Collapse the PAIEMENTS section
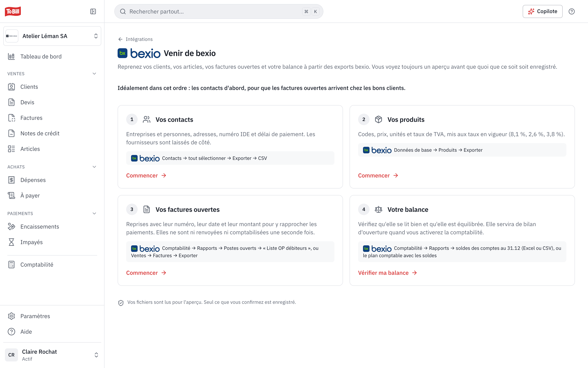 (x=95, y=213)
